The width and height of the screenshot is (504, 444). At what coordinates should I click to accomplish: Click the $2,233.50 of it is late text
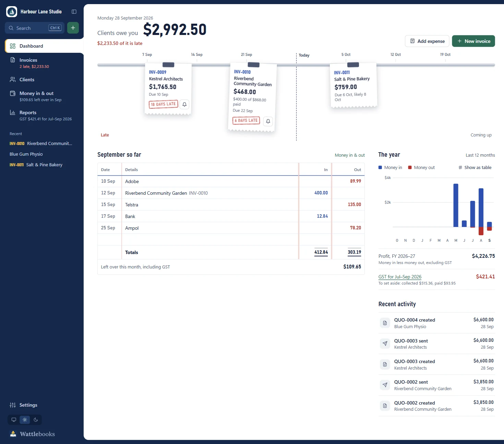(120, 43)
